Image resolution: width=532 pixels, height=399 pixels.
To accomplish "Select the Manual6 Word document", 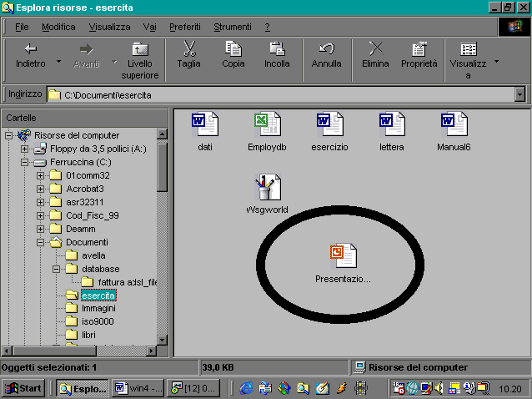I will [x=454, y=132].
